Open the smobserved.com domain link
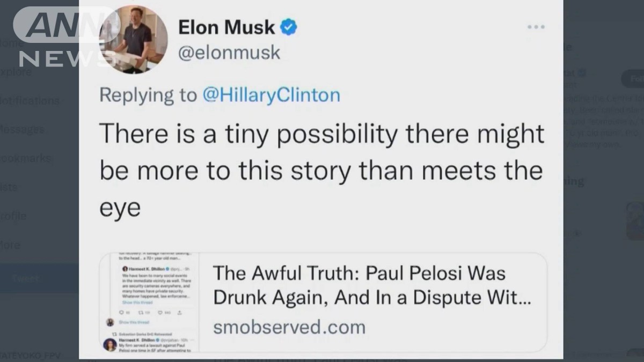This screenshot has width=644, height=362. point(289,327)
